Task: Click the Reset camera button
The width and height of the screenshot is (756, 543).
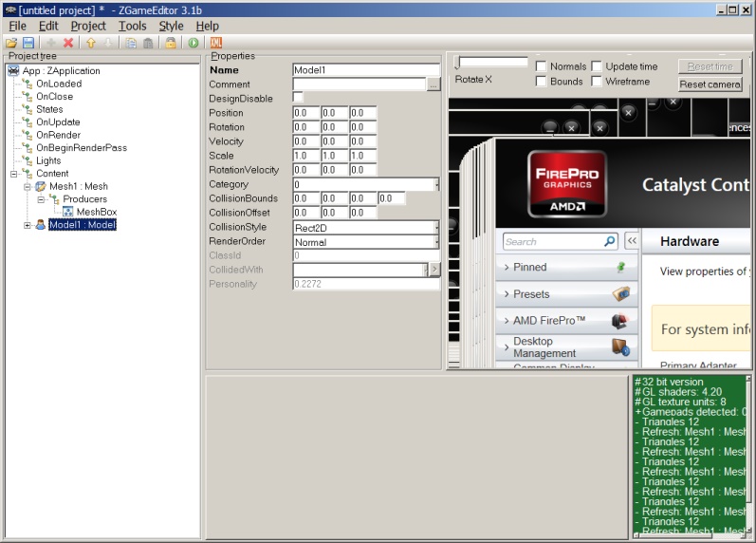Action: [x=710, y=84]
